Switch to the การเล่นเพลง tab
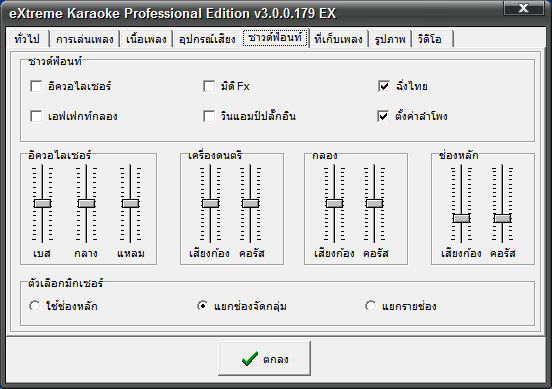 84,39
